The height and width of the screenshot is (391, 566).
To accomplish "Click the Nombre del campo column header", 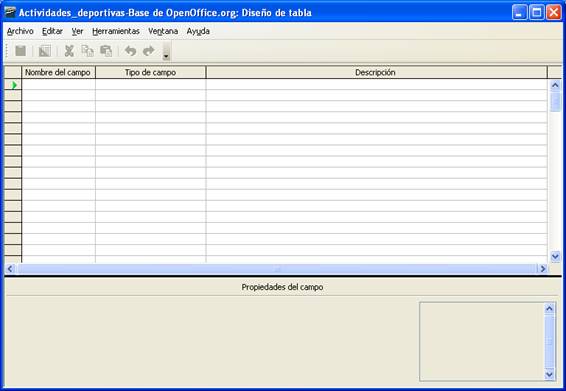I will pyautogui.click(x=58, y=72).
